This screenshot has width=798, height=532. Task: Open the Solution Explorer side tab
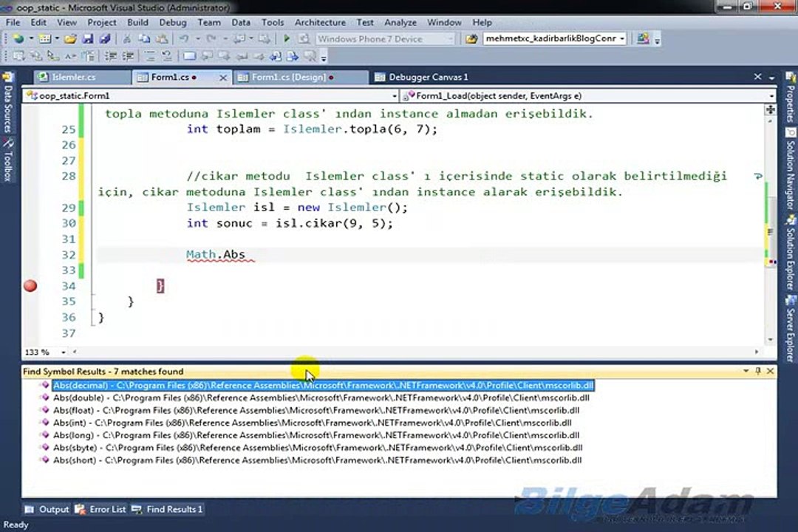[791, 252]
